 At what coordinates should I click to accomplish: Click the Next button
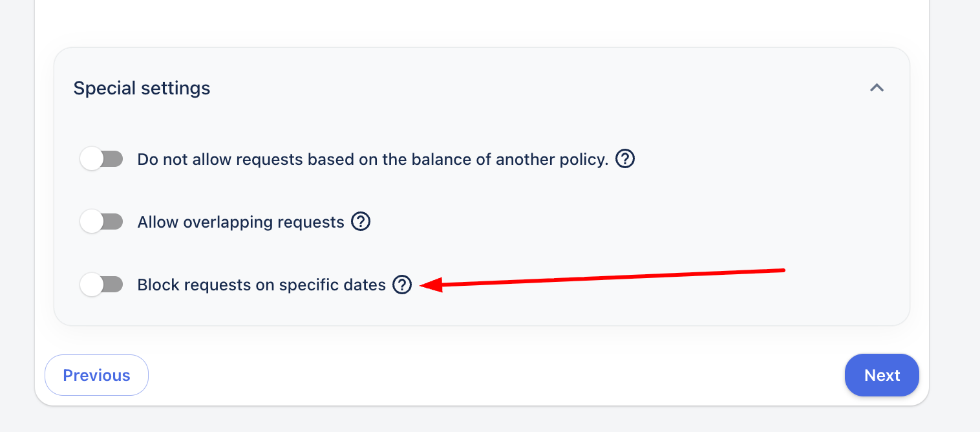[x=882, y=375]
